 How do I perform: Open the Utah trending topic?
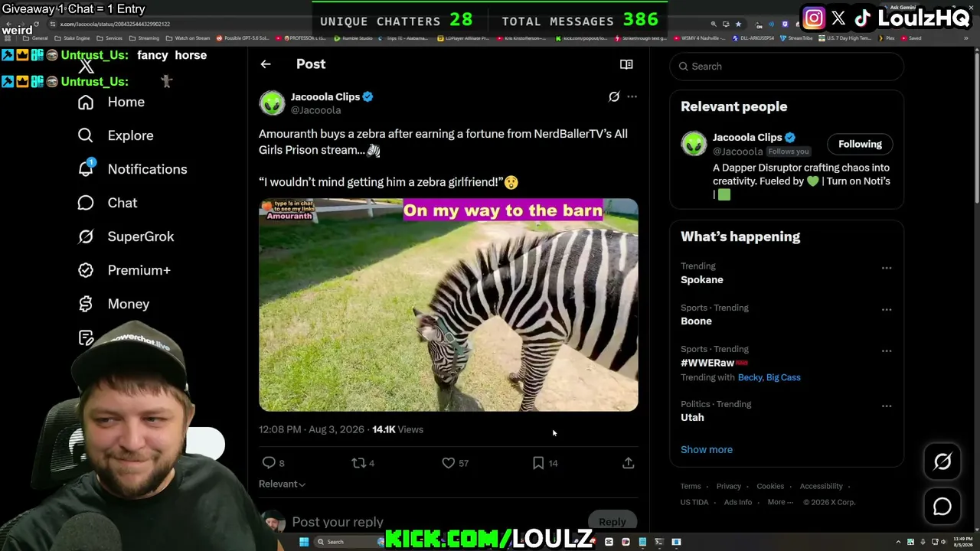[692, 417]
